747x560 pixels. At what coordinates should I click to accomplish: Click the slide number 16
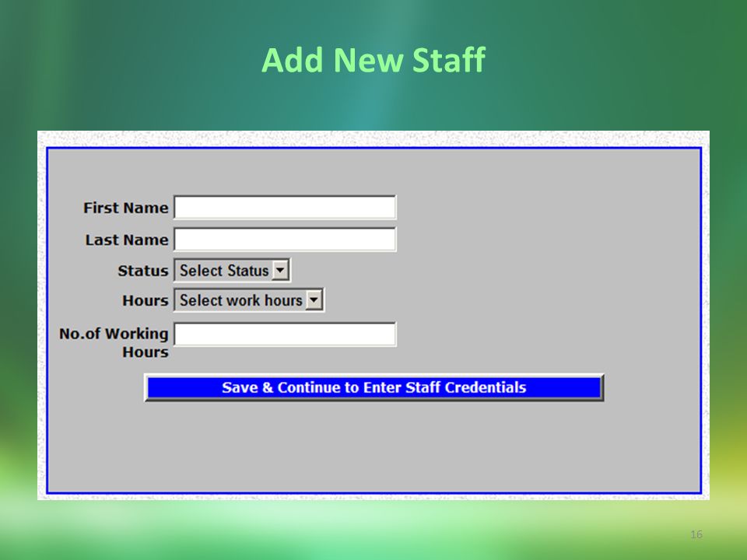tap(696, 534)
